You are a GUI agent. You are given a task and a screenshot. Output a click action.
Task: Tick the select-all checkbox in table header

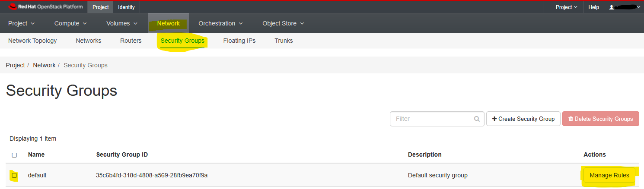14,155
